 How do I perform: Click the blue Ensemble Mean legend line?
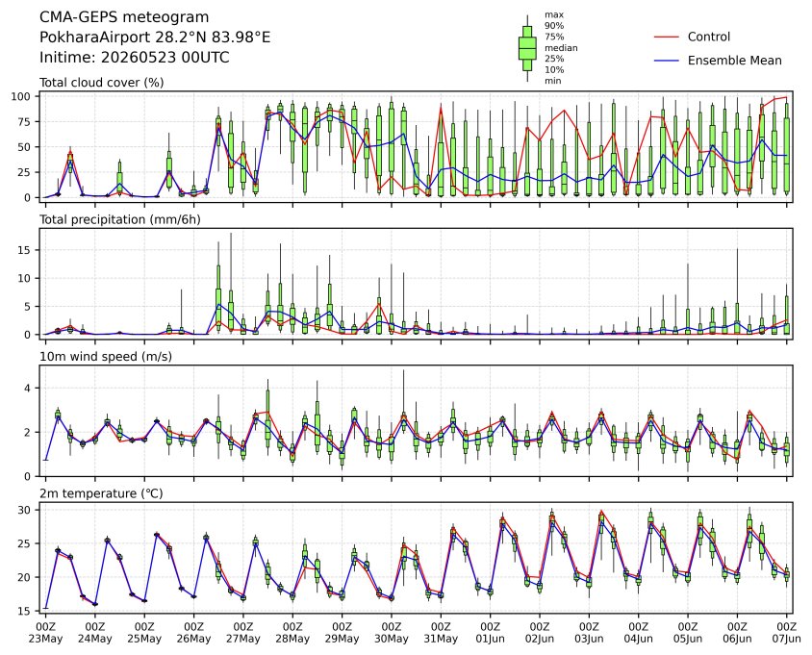667,61
